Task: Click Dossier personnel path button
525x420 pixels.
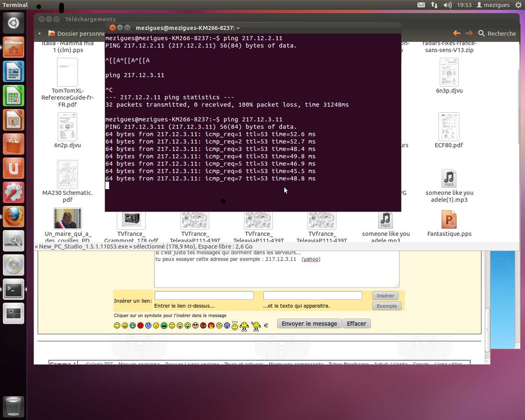Action: pyautogui.click(x=76, y=34)
